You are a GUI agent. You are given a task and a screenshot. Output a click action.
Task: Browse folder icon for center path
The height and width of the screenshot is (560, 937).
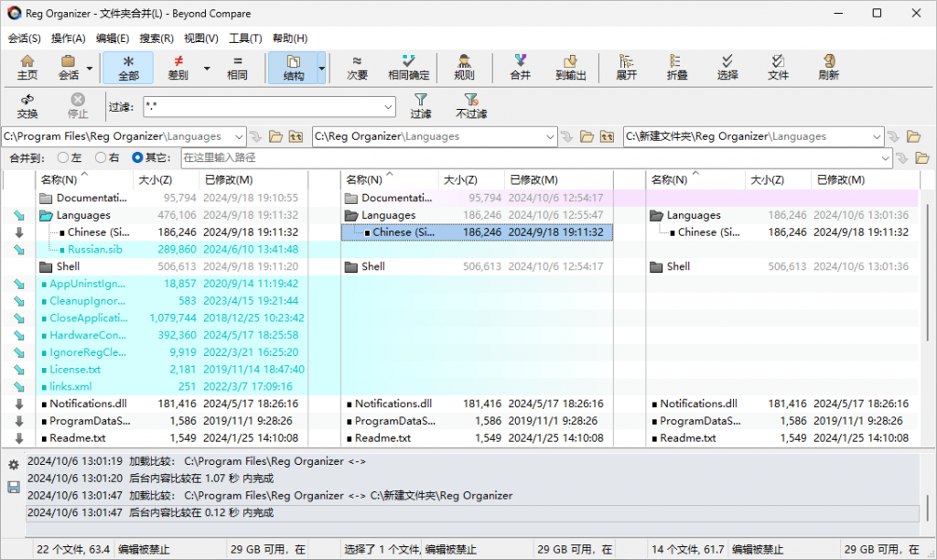(587, 137)
